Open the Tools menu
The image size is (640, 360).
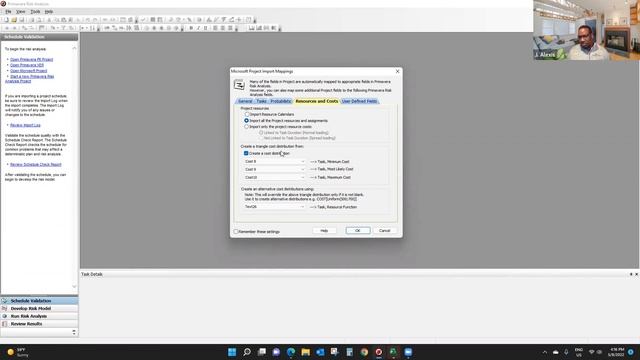point(35,11)
